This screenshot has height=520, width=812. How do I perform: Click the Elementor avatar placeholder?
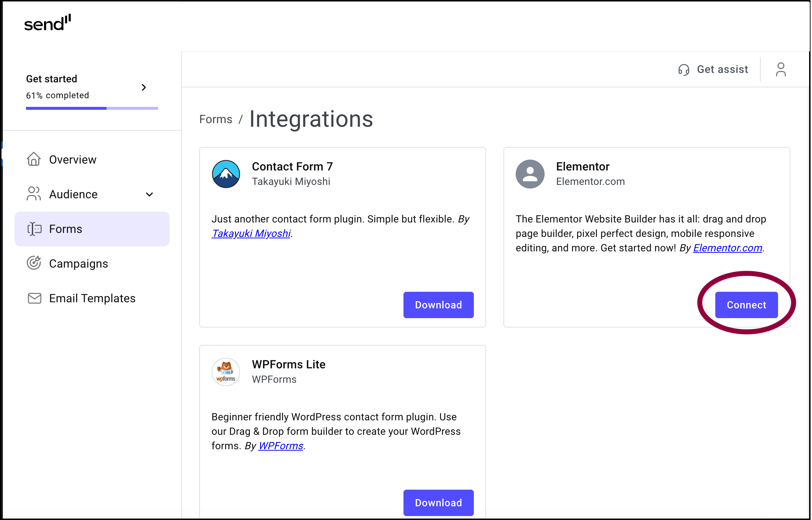[x=530, y=174]
